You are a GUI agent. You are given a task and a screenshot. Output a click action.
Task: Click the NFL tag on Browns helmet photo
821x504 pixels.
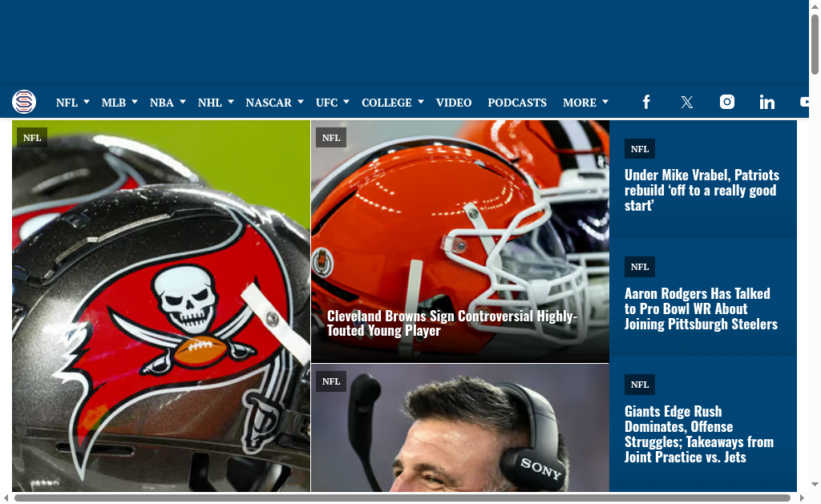(x=331, y=138)
